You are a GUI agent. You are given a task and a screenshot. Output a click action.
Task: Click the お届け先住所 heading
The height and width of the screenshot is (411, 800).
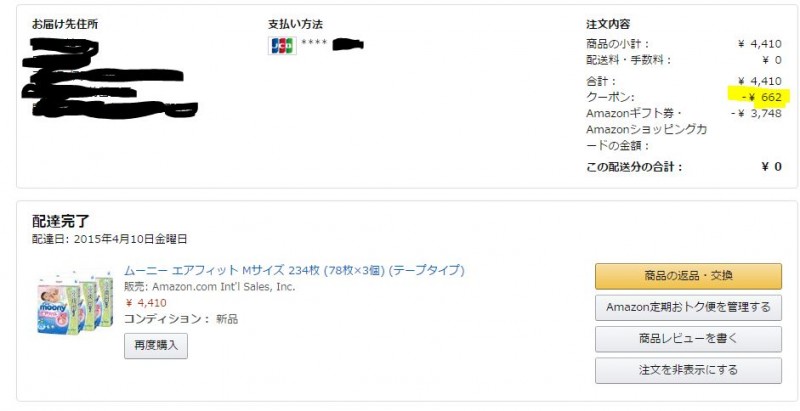coord(65,24)
